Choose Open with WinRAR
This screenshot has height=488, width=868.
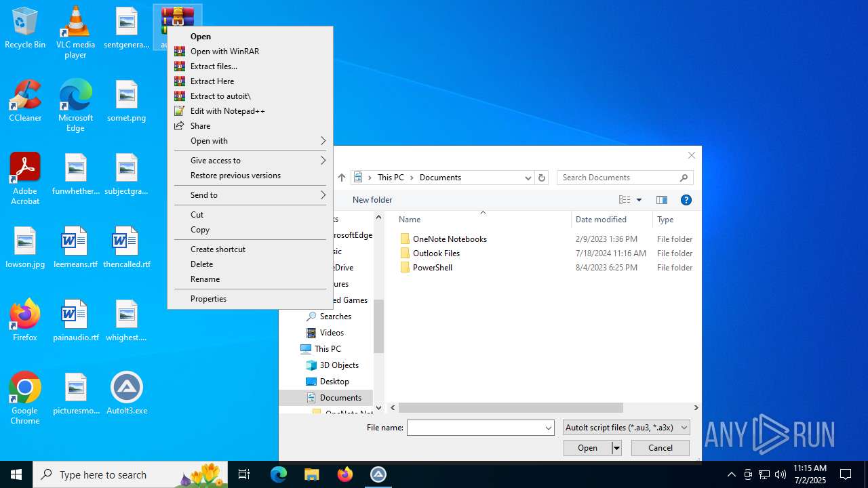tap(250, 52)
